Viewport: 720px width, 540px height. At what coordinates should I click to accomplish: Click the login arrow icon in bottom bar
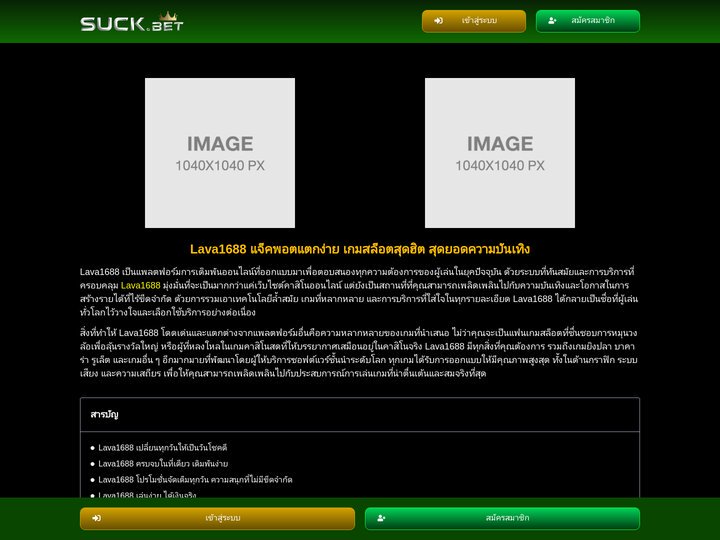tap(96, 518)
